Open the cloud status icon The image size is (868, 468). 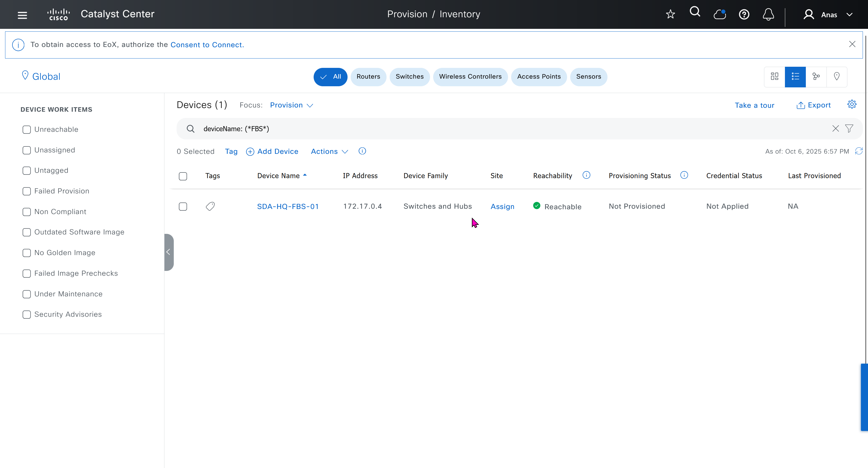coord(719,14)
